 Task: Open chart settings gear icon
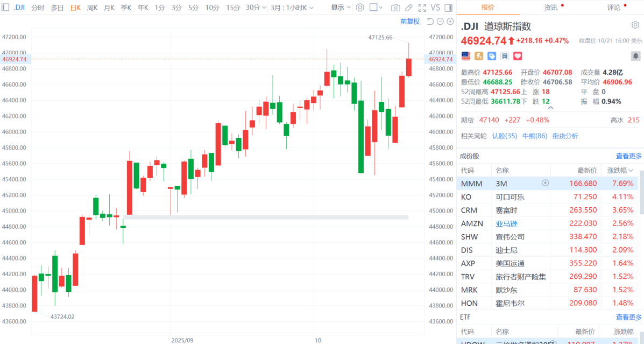360,8
